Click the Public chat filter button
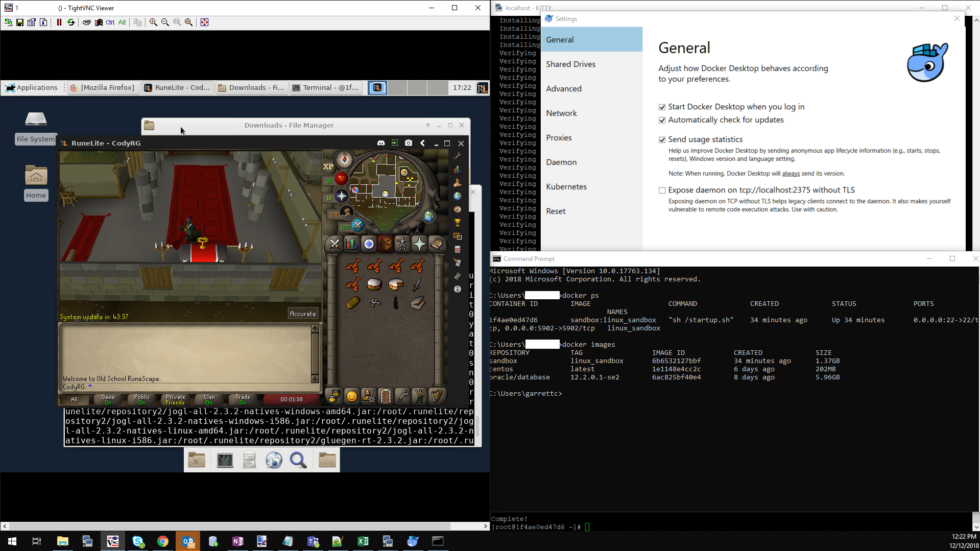This screenshot has height=551, width=980. pyautogui.click(x=142, y=399)
